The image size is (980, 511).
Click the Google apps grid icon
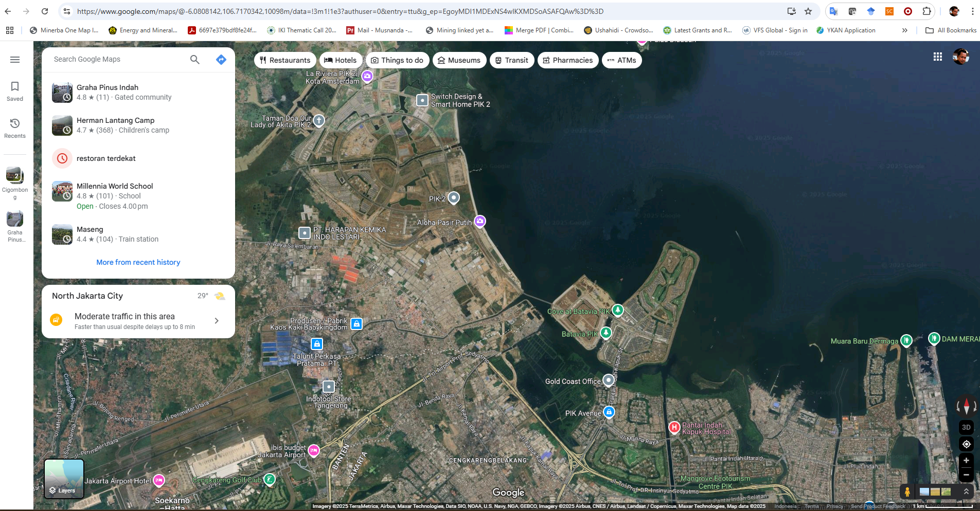click(x=937, y=57)
